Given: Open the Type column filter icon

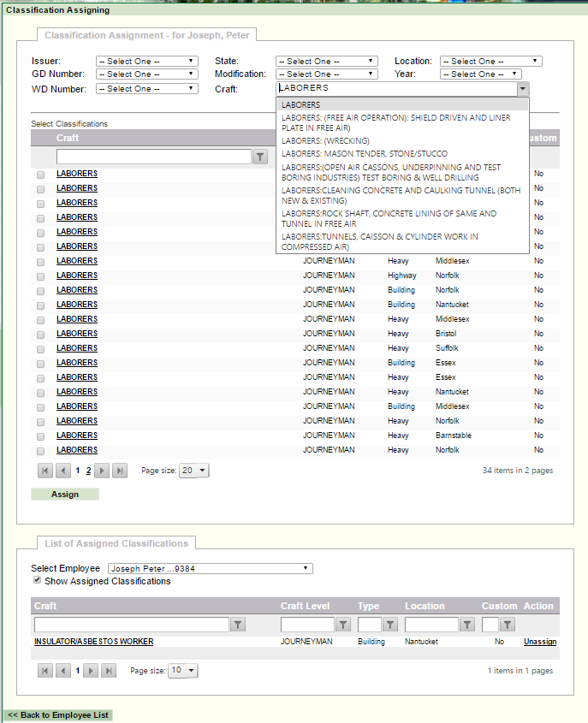Looking at the screenshot, I should (389, 625).
